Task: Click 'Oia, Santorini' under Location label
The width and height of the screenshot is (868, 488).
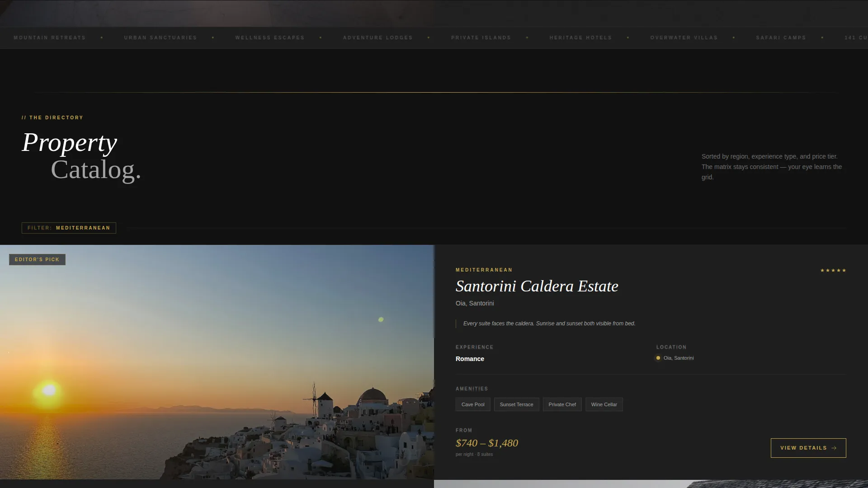Action: point(679,358)
